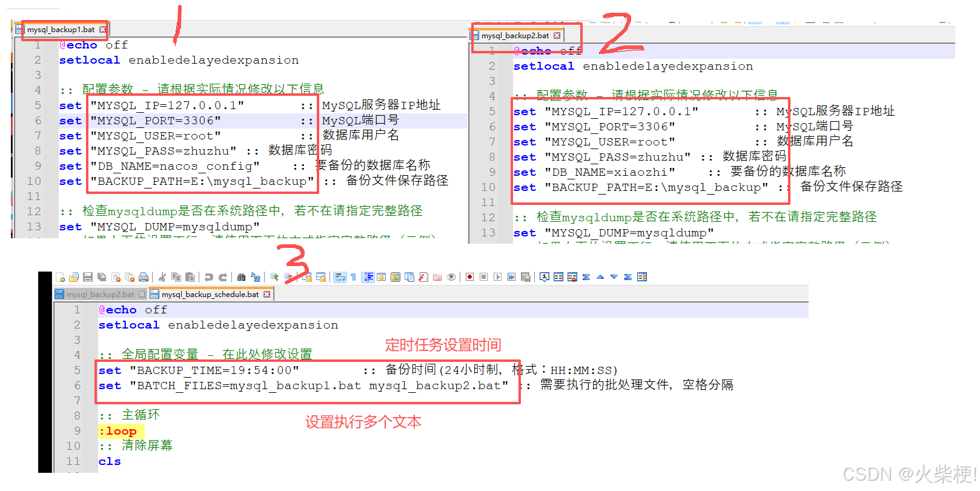Switch to inactive mysql_backup2.bat tab beside schedule tab

click(100, 294)
